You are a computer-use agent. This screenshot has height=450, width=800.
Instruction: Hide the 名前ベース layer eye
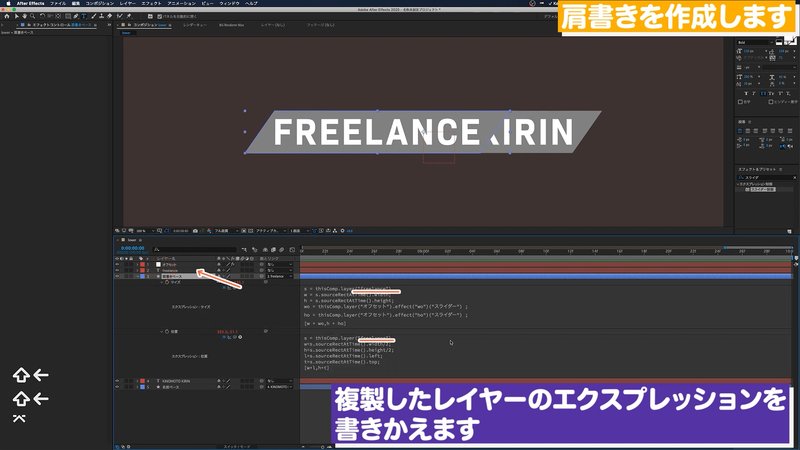117,387
